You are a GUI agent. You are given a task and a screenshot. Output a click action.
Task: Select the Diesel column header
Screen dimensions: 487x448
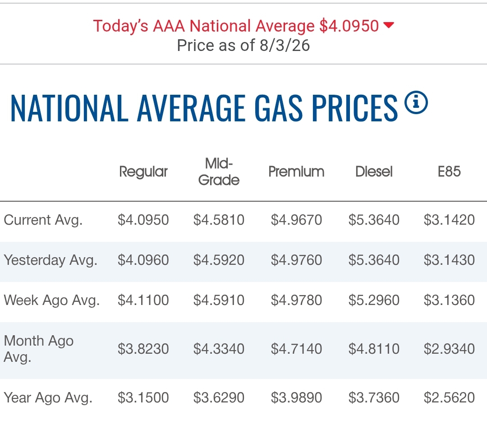coord(374,172)
